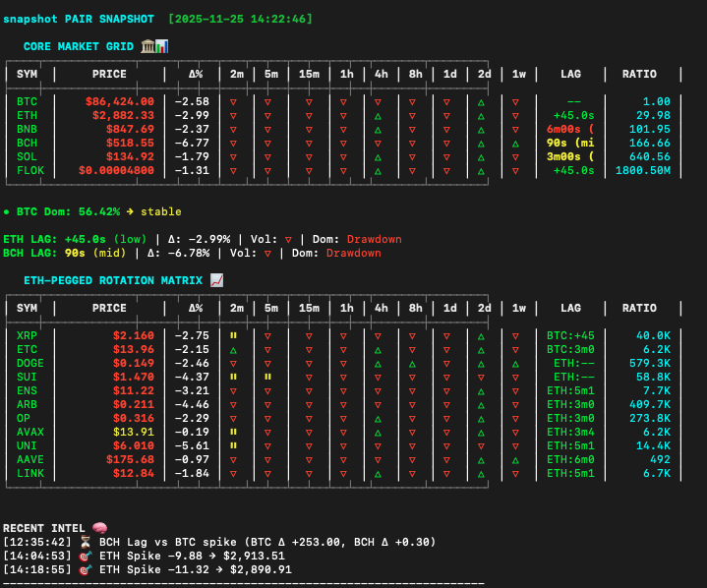Click the LINK price $12.84

[134, 473]
